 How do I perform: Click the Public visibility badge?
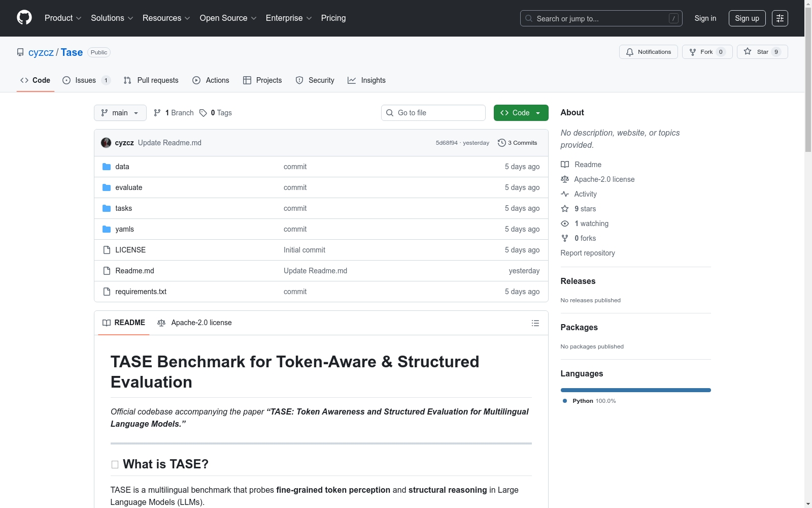coord(99,52)
